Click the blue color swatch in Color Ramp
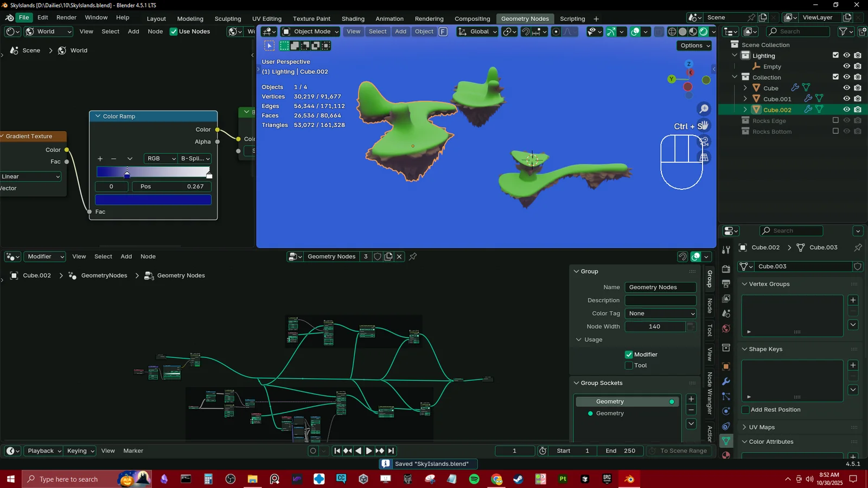 pyautogui.click(x=153, y=200)
